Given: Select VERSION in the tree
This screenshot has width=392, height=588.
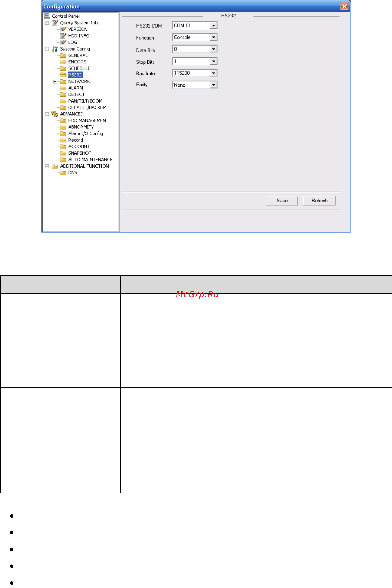Looking at the screenshot, I should point(78,29).
